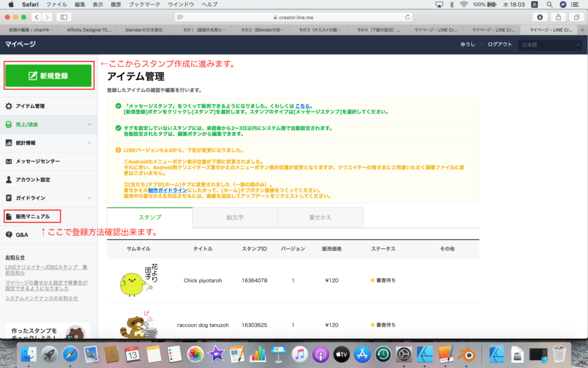Add a new tab with plus button
The height and width of the screenshot is (368, 588).
(582, 30)
